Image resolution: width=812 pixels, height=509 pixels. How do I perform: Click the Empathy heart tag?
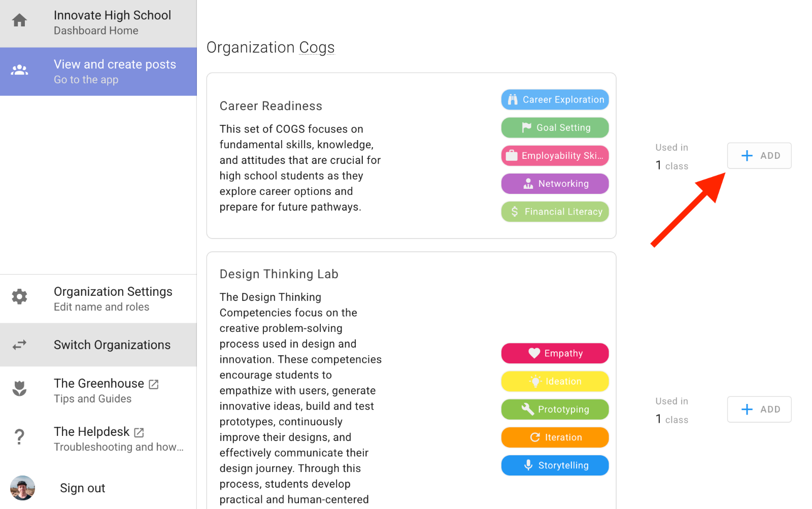[555, 353]
